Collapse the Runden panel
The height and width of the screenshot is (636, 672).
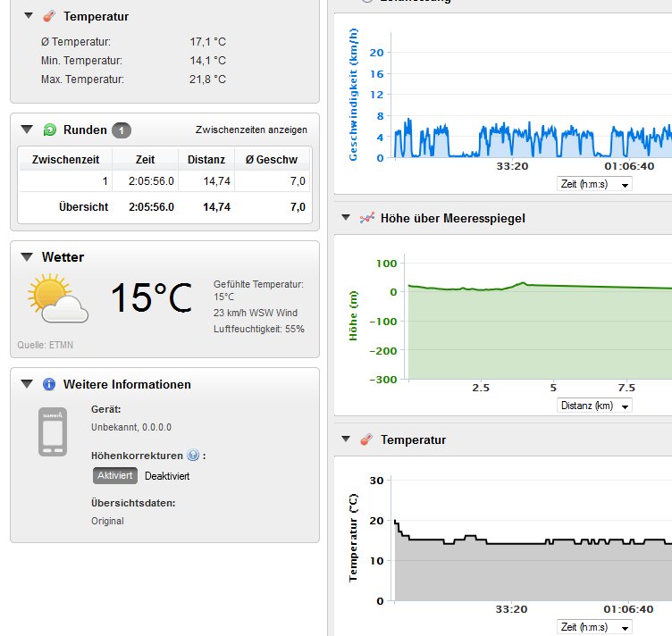click(27, 130)
